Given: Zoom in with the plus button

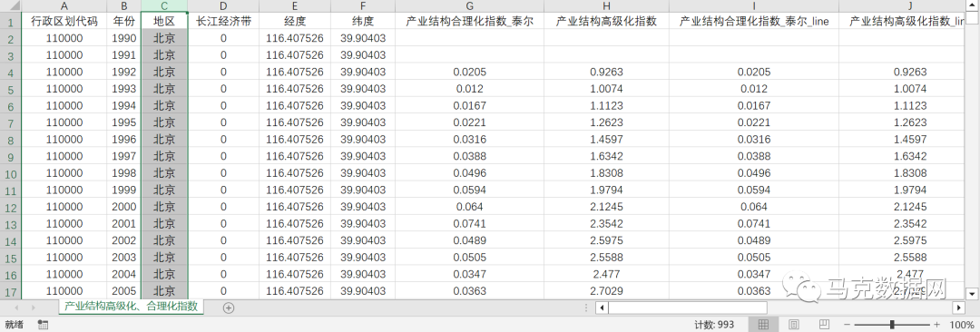Looking at the screenshot, I should 936,325.
